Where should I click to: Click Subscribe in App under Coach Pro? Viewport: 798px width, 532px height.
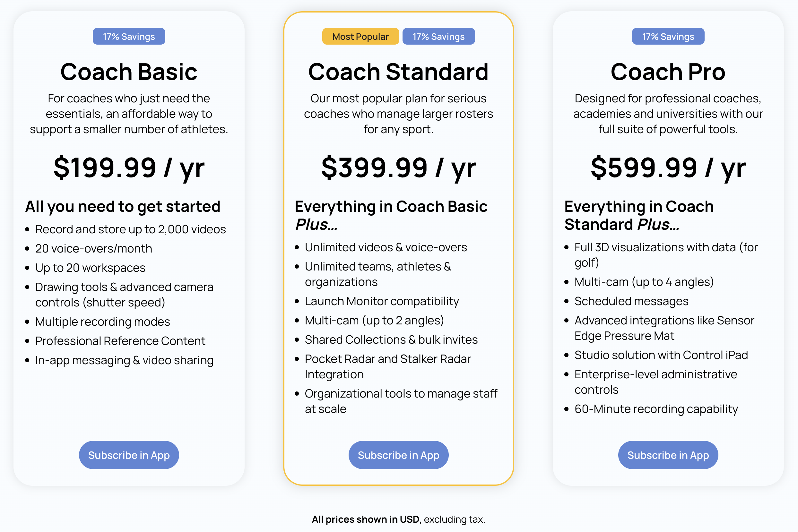pyautogui.click(x=668, y=455)
